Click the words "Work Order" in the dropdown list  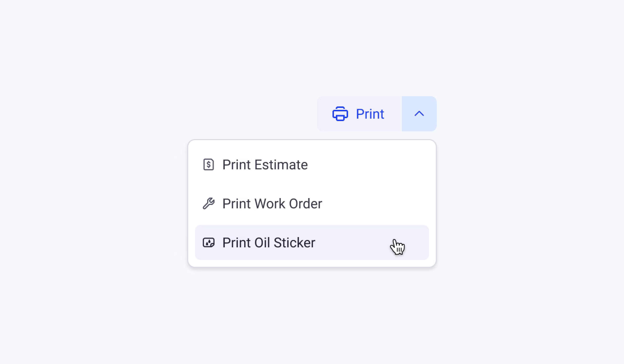point(288,204)
